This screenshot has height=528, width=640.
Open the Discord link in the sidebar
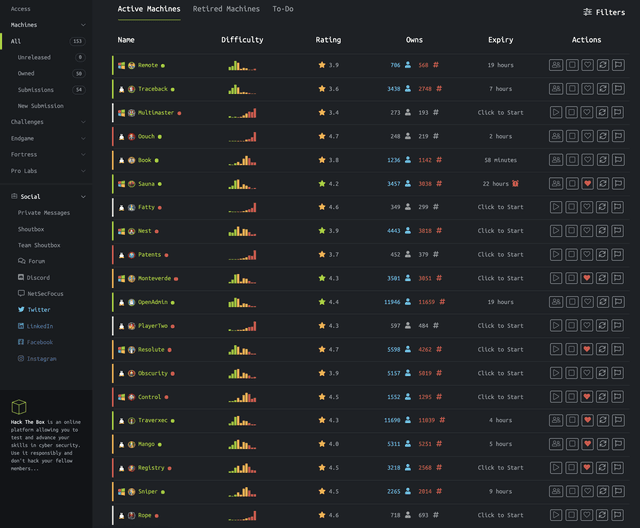point(38,277)
